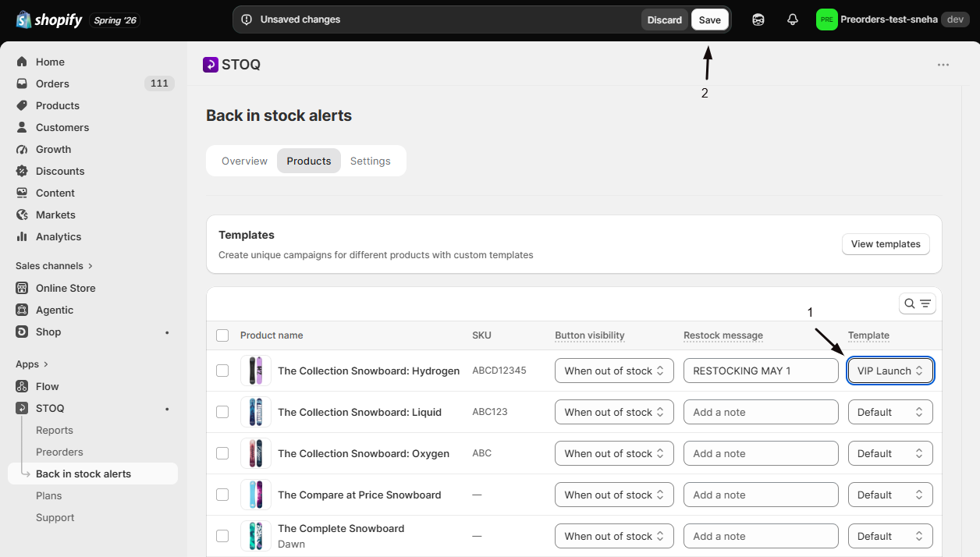The width and height of the screenshot is (980, 557).
Task: Edit the RESTOCKING MAY 1 message field
Action: 761,371
